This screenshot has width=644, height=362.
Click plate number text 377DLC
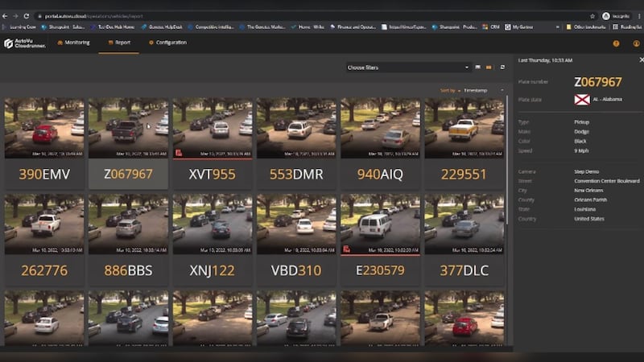point(464,270)
